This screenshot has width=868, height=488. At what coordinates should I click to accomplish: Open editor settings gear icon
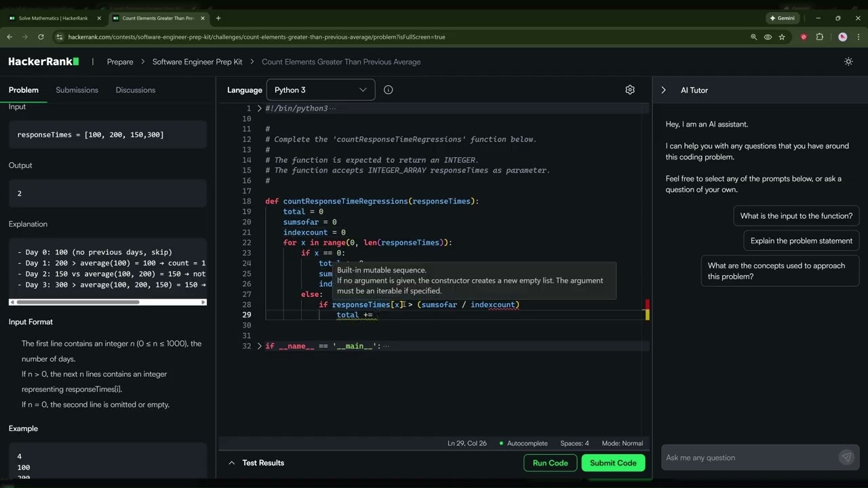pyautogui.click(x=630, y=89)
